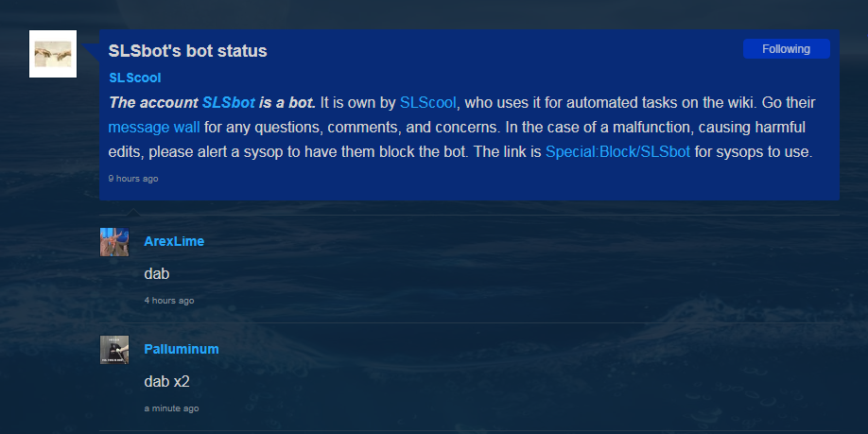Click ArexLime's profile avatar
868x434 pixels.
[114, 242]
